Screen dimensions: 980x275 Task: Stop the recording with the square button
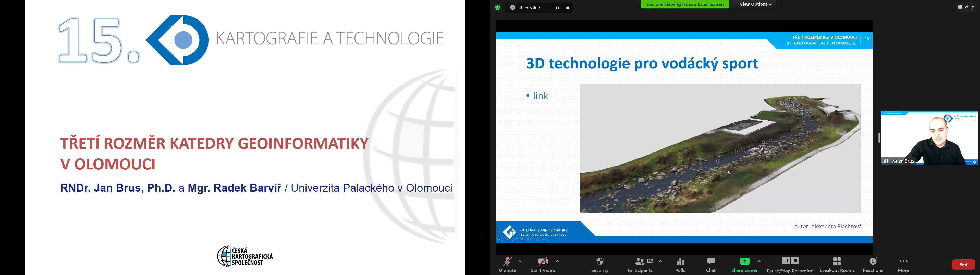(568, 8)
